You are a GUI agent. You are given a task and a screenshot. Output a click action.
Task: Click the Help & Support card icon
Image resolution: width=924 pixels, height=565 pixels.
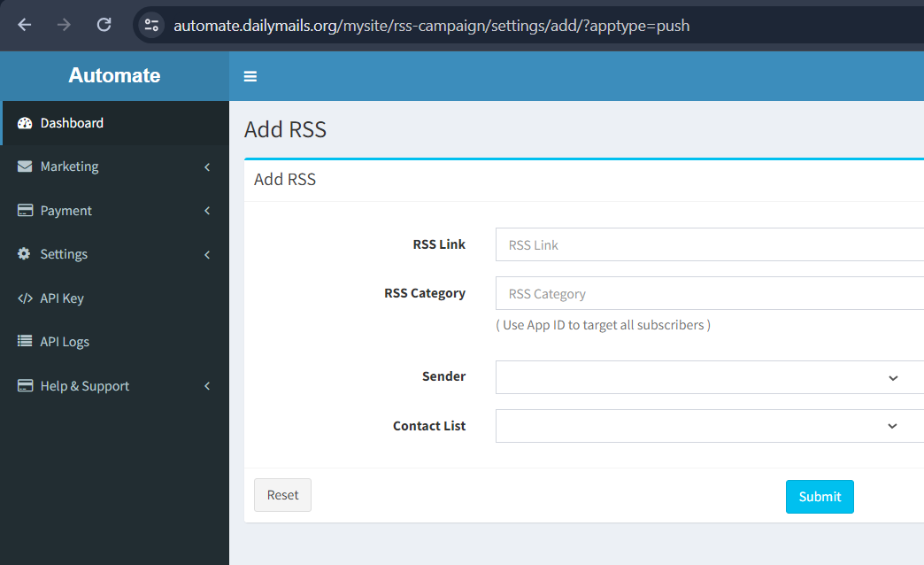25,386
